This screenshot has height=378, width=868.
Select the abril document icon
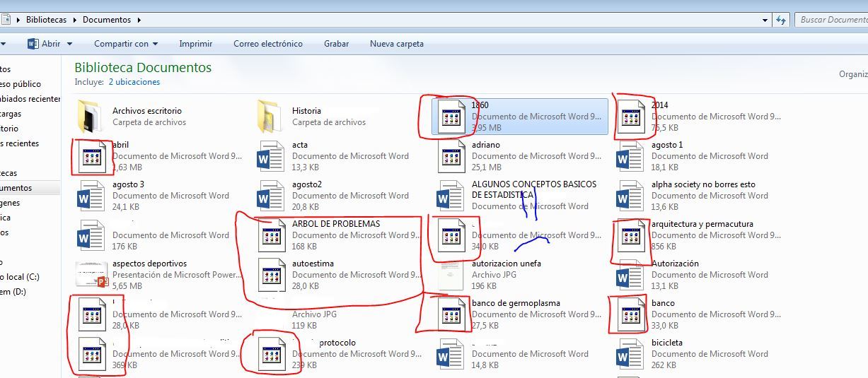pos(91,156)
